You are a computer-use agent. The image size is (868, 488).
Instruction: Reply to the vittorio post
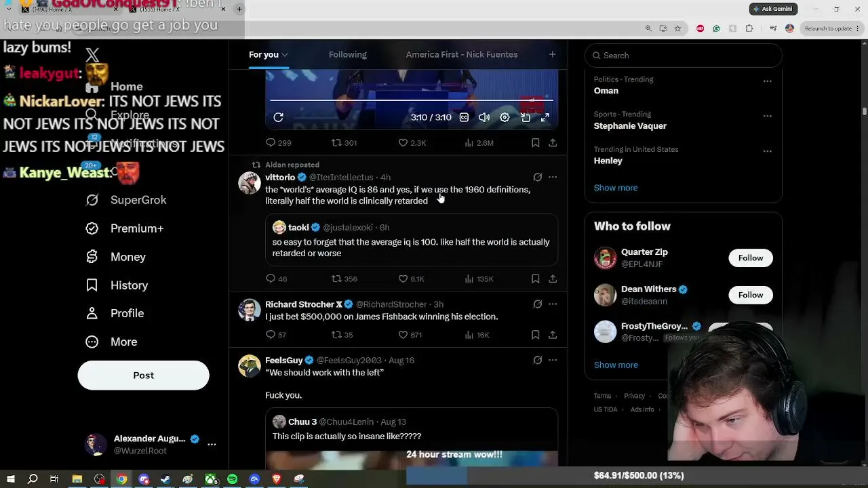click(277, 279)
